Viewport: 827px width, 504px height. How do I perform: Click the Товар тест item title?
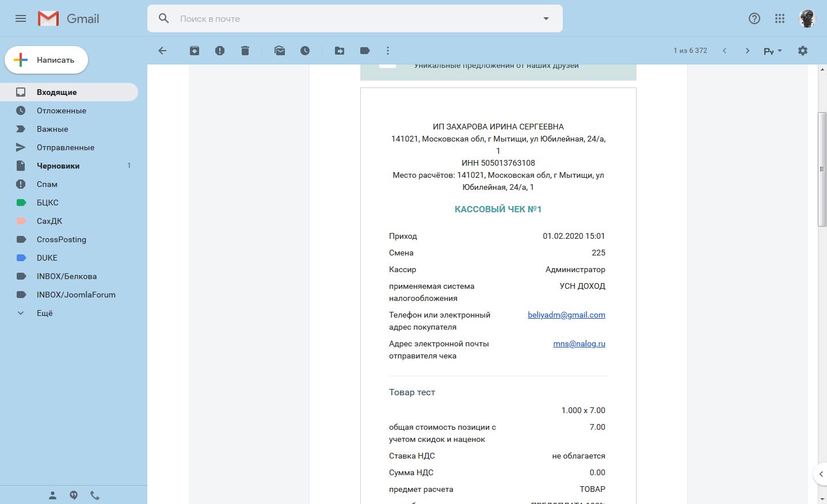coord(412,392)
